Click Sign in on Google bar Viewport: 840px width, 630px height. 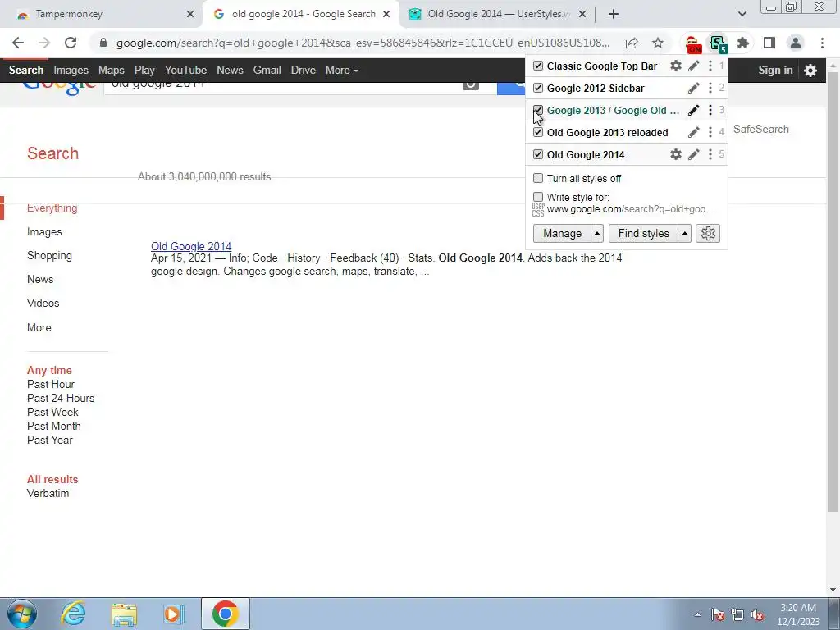pos(775,71)
